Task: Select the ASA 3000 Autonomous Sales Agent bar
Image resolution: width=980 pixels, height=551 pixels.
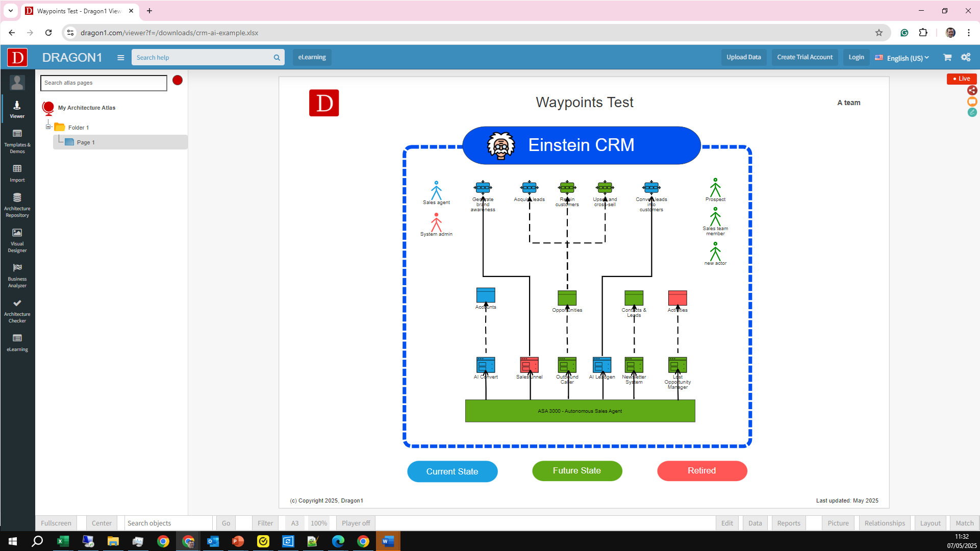Action: 580,411
